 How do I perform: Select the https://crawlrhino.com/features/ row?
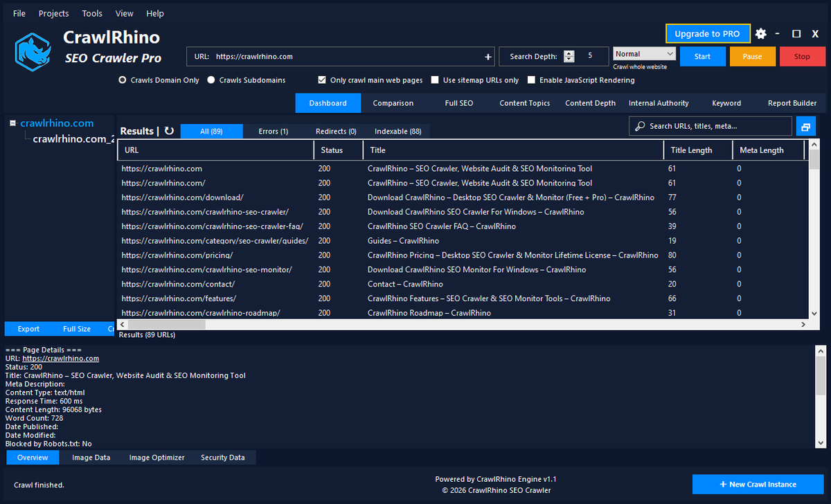pyautogui.click(x=463, y=298)
